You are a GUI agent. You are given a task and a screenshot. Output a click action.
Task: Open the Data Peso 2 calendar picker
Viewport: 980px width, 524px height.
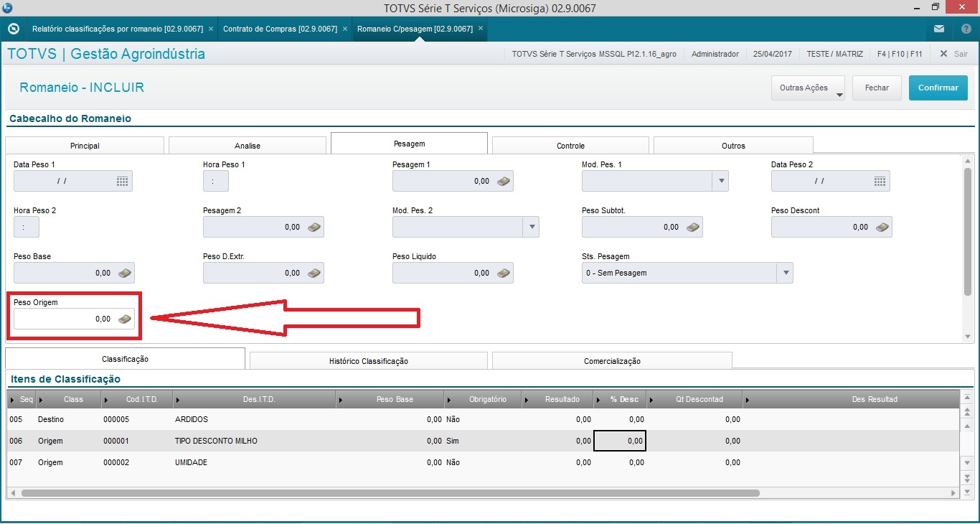coord(880,182)
